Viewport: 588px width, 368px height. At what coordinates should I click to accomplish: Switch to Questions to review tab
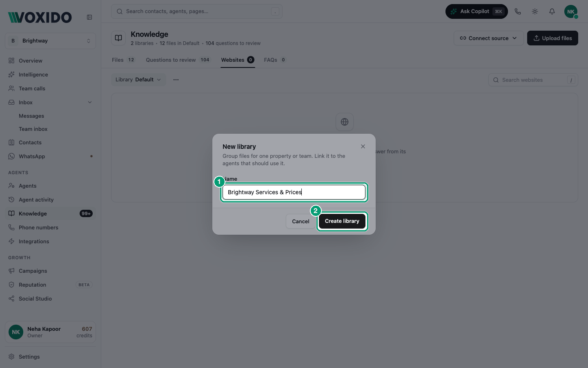click(x=178, y=60)
